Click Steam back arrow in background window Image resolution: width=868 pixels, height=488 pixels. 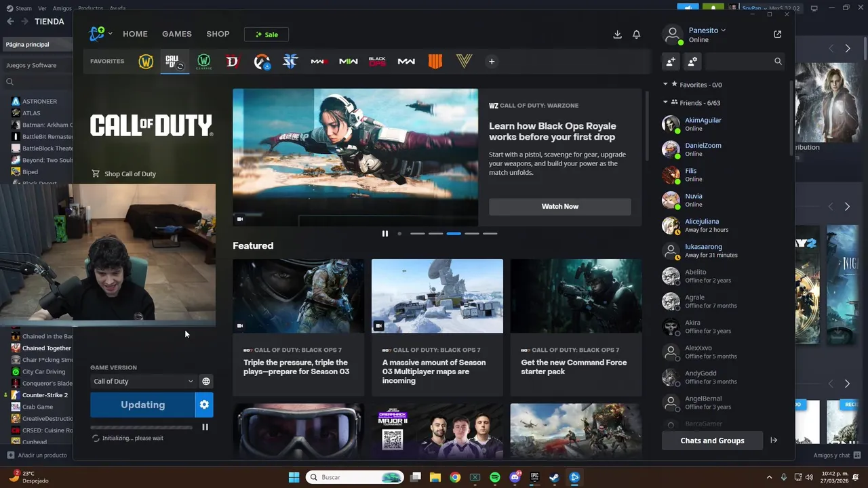pyautogui.click(x=10, y=22)
